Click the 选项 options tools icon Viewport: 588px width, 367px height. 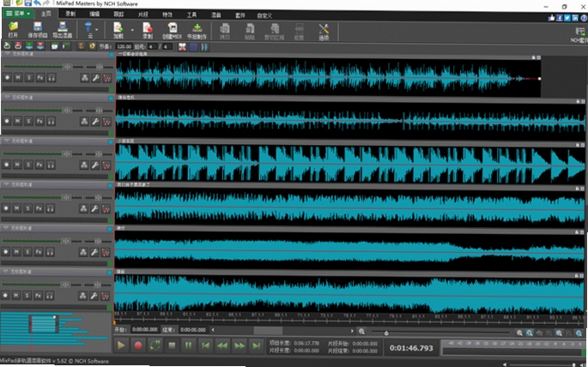point(324,31)
